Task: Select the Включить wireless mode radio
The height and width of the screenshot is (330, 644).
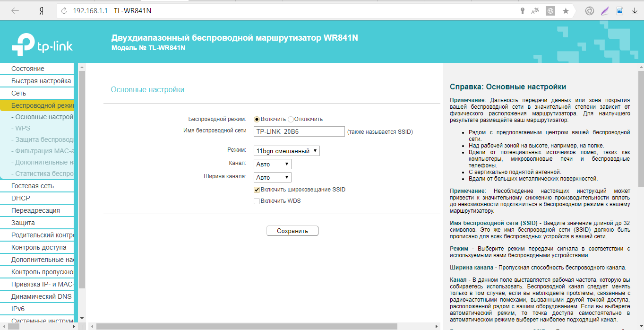Action: coord(257,120)
